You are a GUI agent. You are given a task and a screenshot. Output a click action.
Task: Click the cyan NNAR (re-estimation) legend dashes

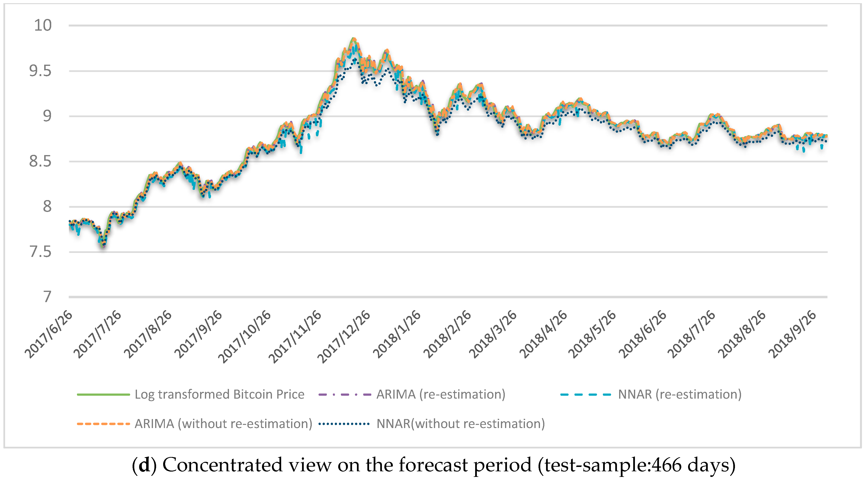pyautogui.click(x=586, y=394)
